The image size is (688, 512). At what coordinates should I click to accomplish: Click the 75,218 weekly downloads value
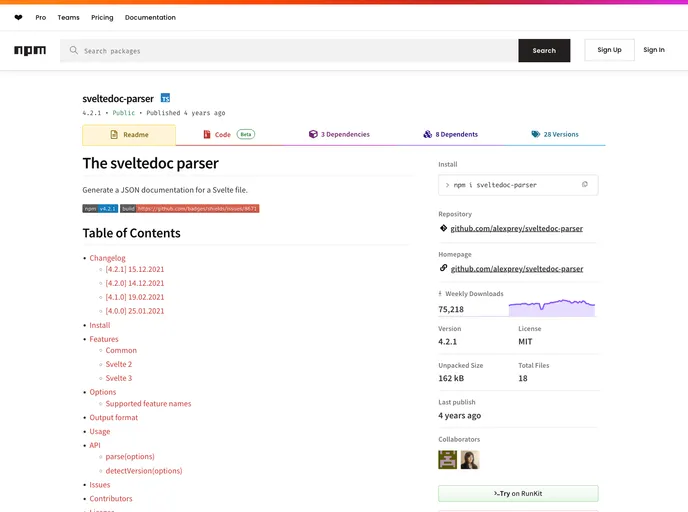click(451, 309)
